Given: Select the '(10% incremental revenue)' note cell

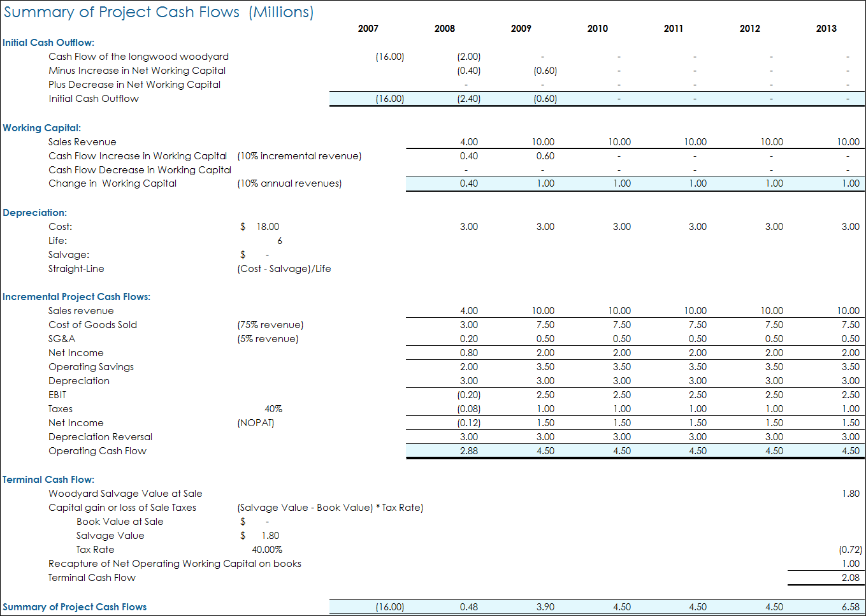Looking at the screenshot, I should point(299,156).
